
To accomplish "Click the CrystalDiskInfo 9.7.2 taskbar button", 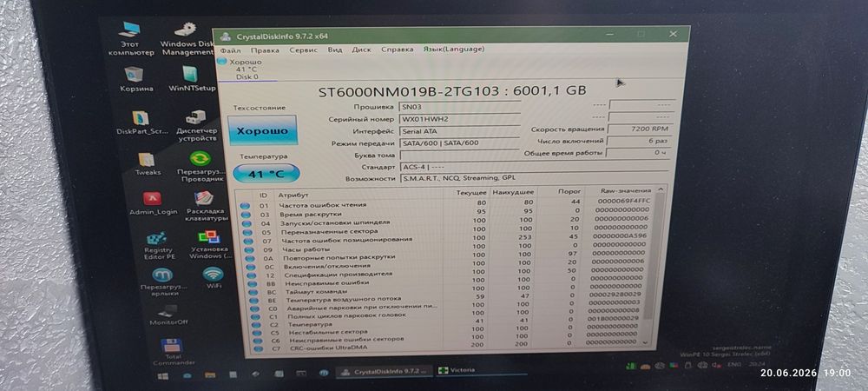I will pos(385,371).
